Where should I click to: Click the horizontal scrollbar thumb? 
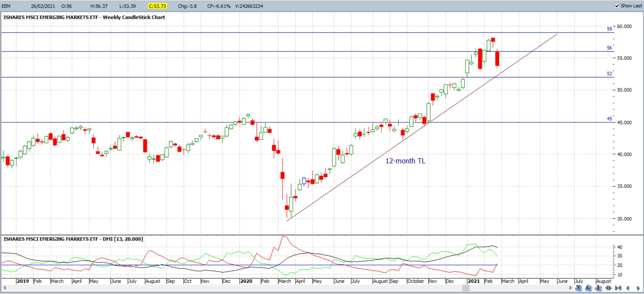pyautogui.click(x=466, y=288)
